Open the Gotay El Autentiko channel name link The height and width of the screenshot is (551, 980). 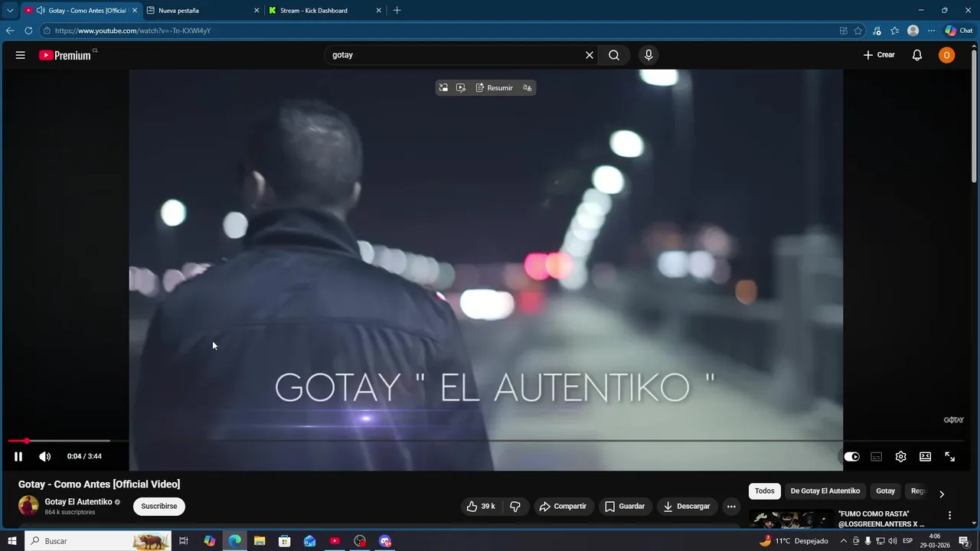pyautogui.click(x=78, y=502)
